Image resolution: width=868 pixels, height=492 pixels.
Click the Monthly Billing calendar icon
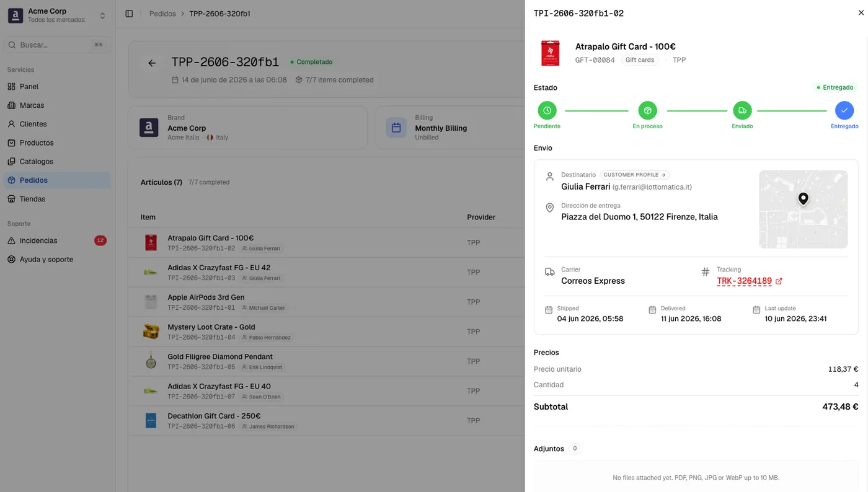[x=396, y=128]
